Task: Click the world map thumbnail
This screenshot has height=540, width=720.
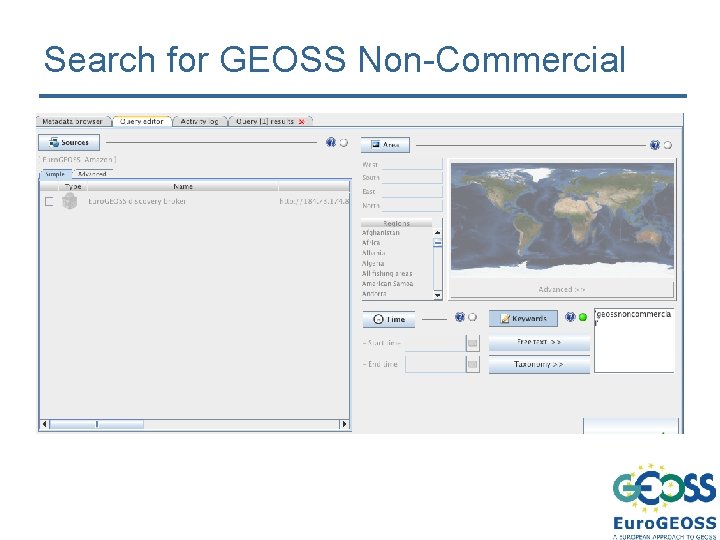Action: point(562,219)
